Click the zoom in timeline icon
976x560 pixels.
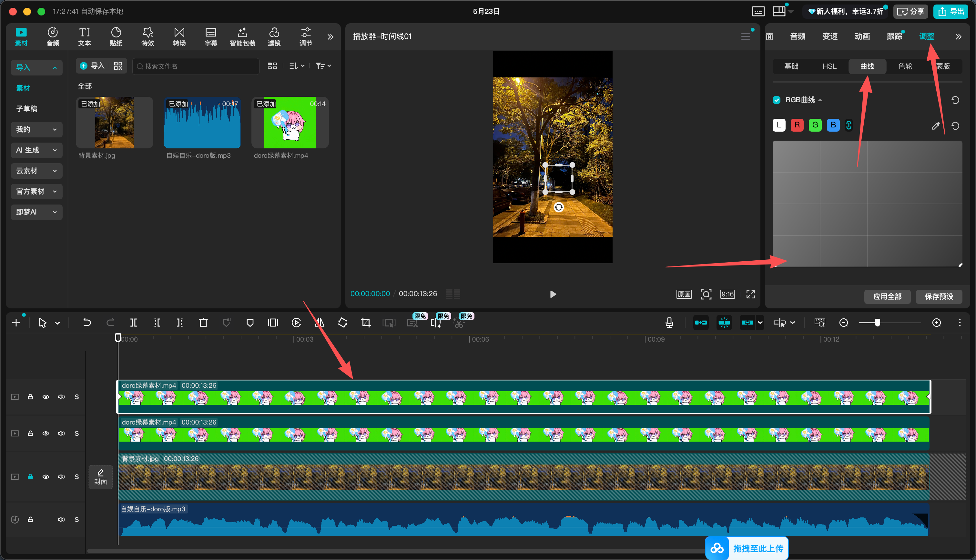(x=937, y=323)
